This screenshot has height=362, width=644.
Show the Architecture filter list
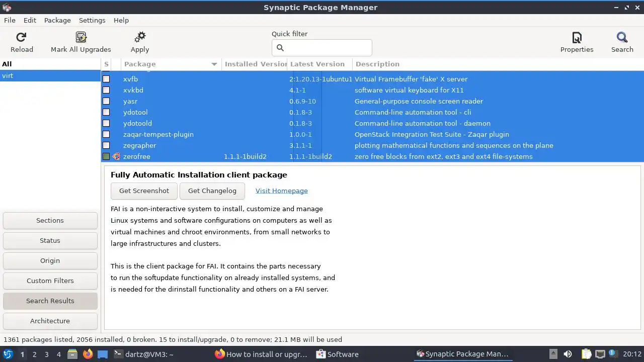click(50, 321)
